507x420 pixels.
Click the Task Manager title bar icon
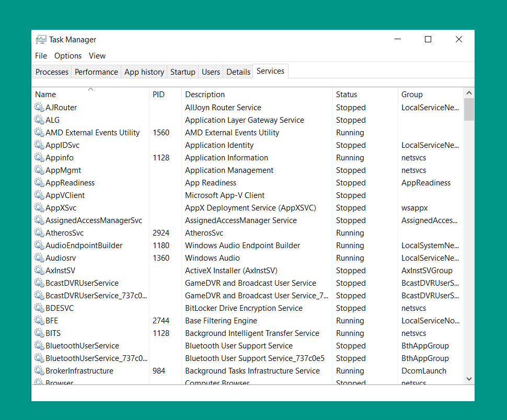click(x=41, y=39)
